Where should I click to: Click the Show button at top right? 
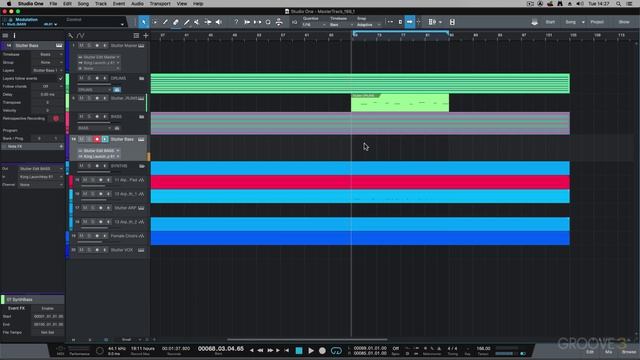coord(624,22)
